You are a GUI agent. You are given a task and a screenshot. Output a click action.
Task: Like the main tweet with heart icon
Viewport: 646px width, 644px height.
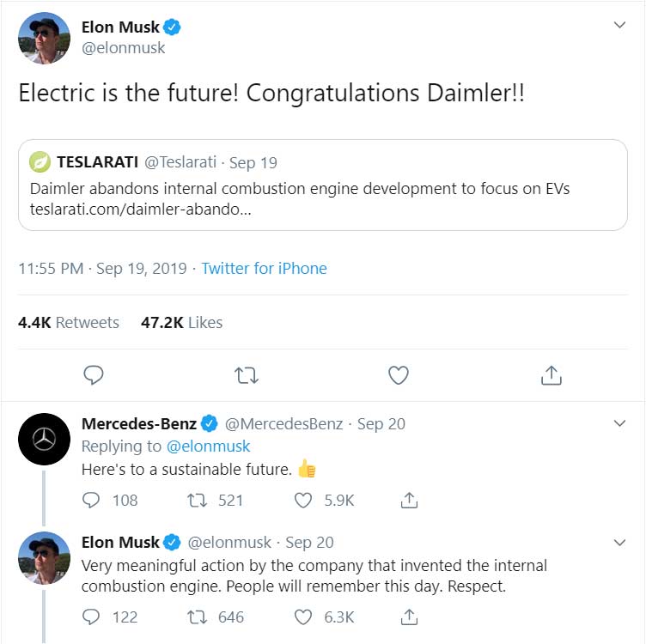point(398,375)
